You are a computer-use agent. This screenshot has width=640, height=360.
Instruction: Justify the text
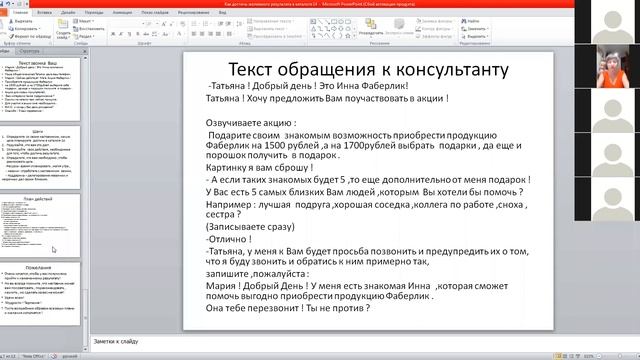coord(218,34)
